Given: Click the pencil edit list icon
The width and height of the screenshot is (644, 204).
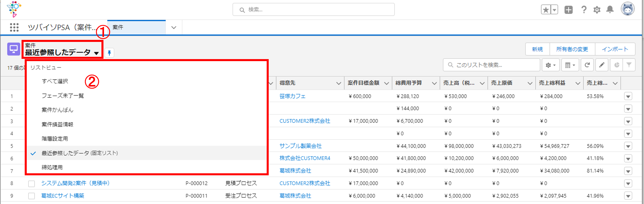Looking at the screenshot, I should coord(601,65).
